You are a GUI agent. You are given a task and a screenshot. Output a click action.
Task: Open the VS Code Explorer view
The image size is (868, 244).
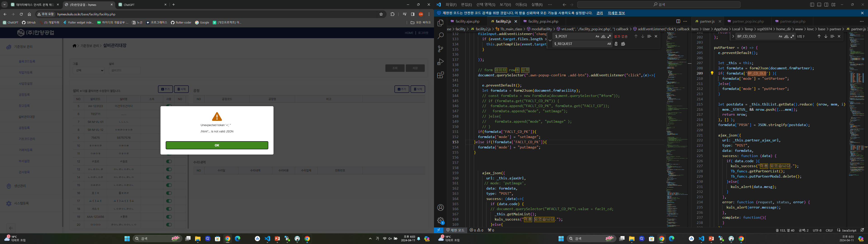point(440,23)
